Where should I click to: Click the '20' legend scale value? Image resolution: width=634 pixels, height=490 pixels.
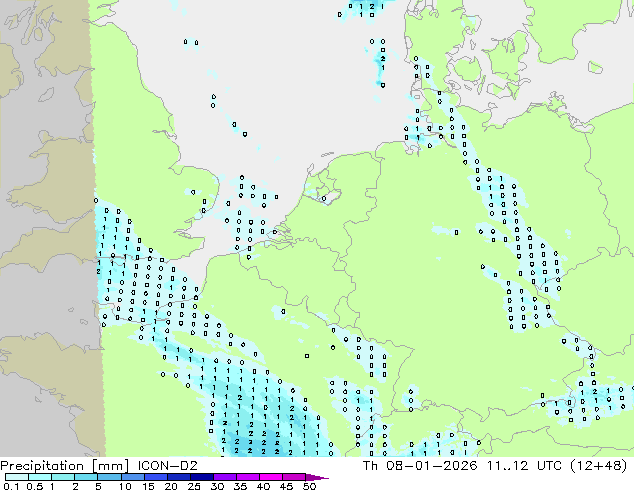point(171,486)
